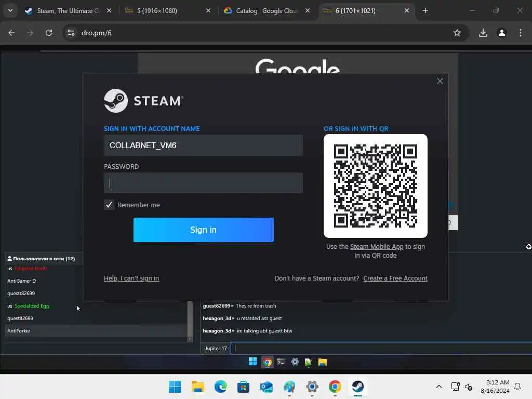The height and width of the screenshot is (399, 532).
Task: Open the tab search dropdown
Action: pyautogui.click(x=10, y=10)
